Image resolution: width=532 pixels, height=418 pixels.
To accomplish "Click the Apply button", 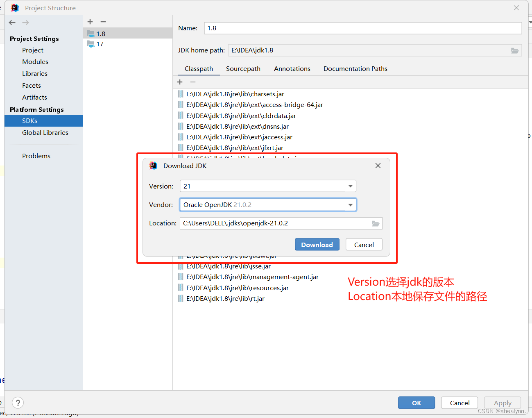I will [503, 403].
